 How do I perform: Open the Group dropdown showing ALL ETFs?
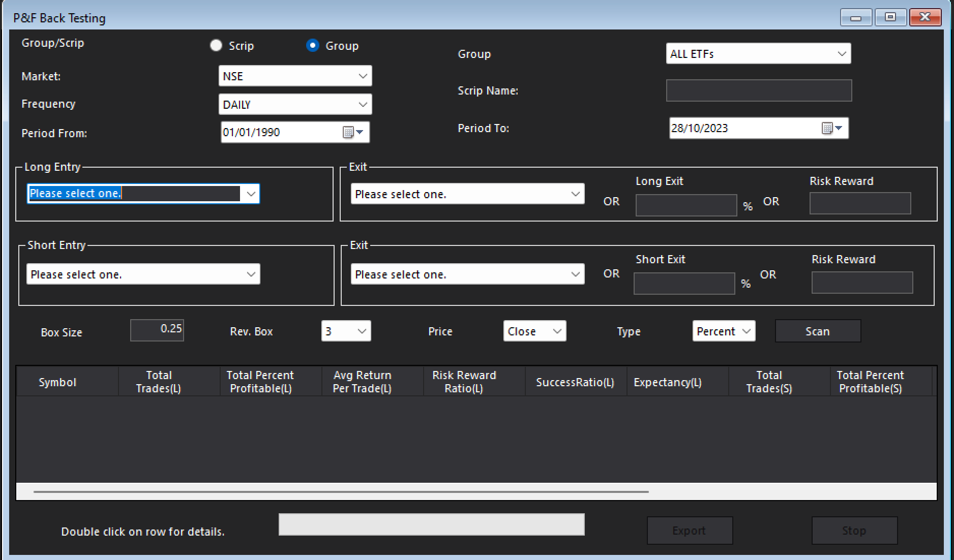click(x=758, y=53)
